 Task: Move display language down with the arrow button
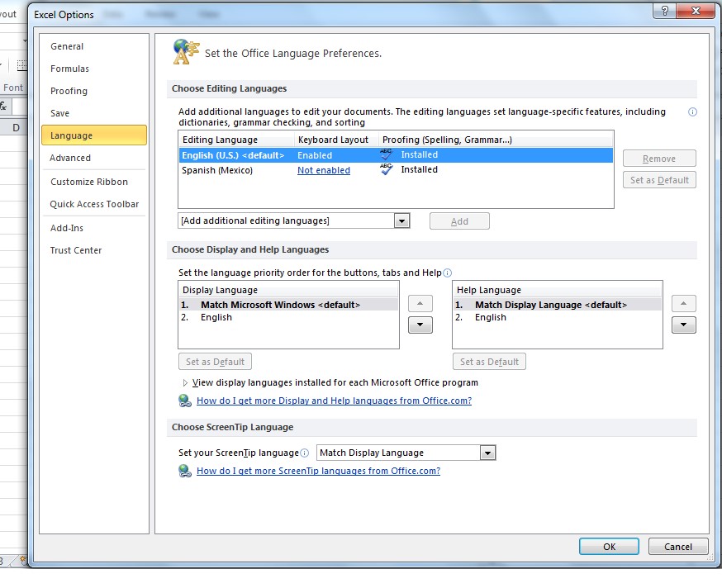click(420, 325)
